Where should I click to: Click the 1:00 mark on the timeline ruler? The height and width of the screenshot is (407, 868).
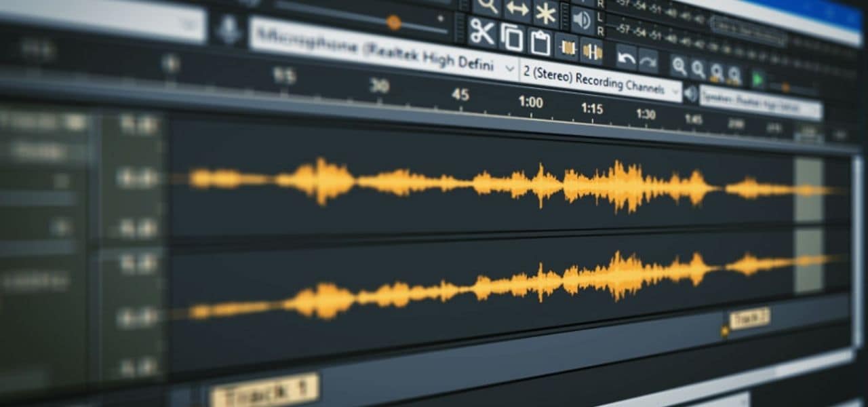[530, 102]
